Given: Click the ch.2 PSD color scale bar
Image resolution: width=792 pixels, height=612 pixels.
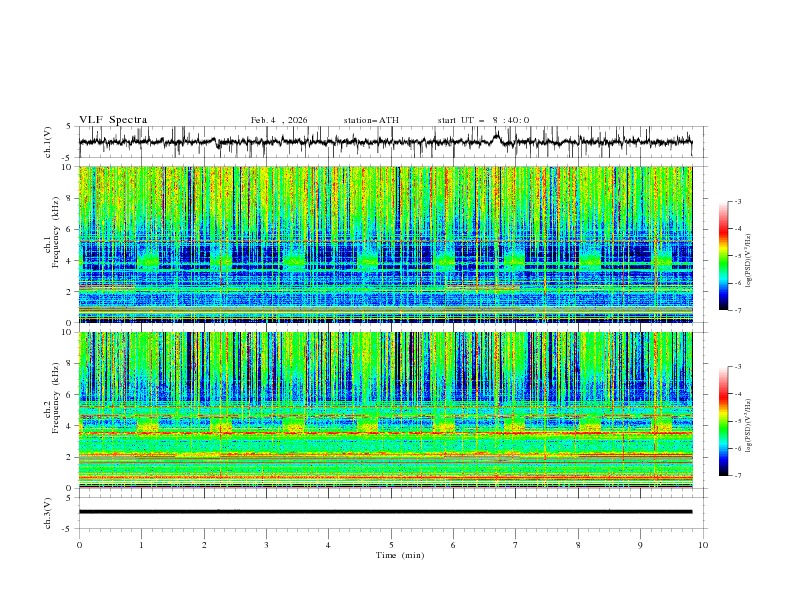Looking at the screenshot, I should 723,421.
